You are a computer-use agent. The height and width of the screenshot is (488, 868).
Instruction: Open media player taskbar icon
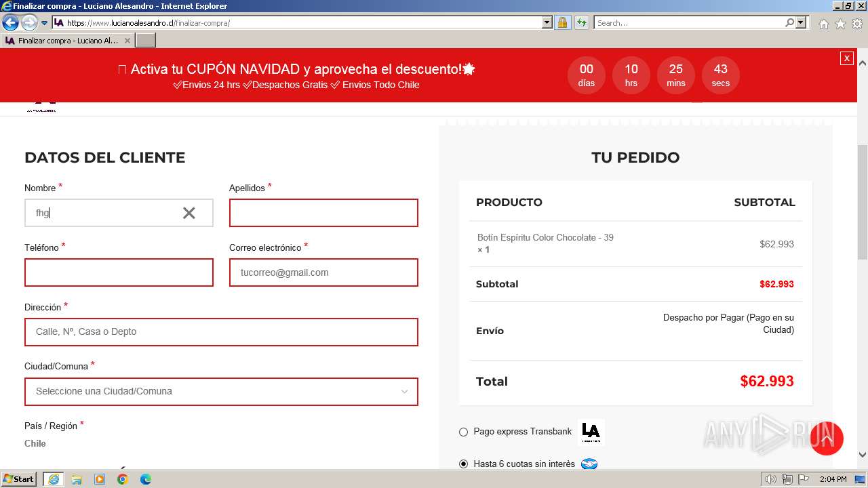[x=100, y=479]
